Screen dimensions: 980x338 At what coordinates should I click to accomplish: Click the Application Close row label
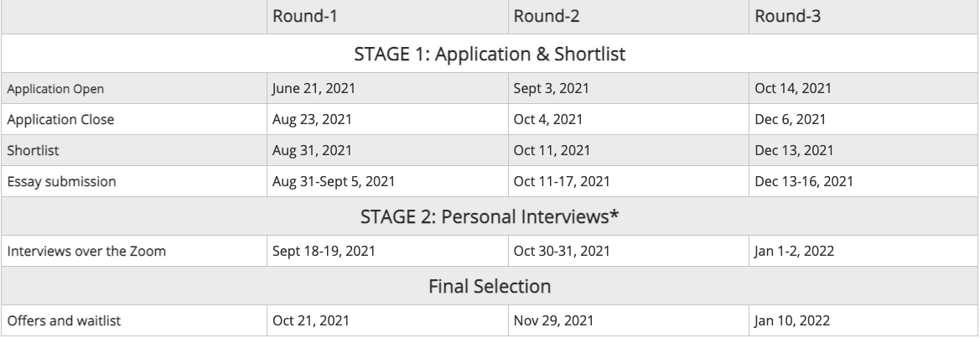tap(60, 119)
